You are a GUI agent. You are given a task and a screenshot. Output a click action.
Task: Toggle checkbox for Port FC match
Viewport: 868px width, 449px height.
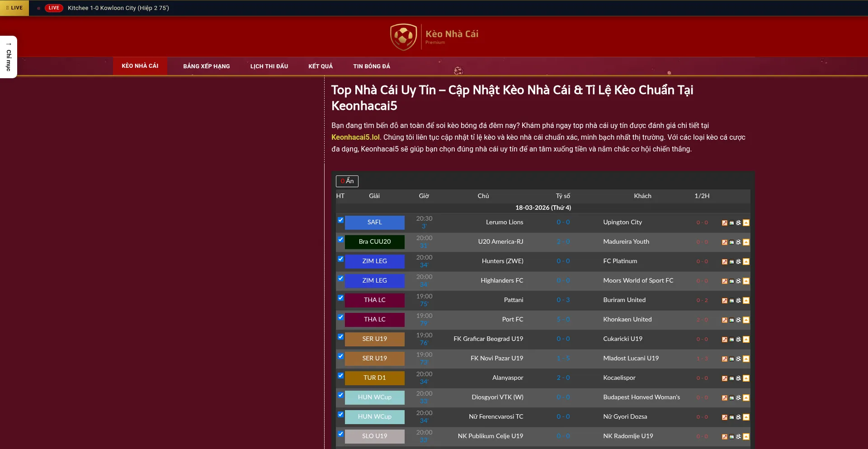pyautogui.click(x=340, y=317)
